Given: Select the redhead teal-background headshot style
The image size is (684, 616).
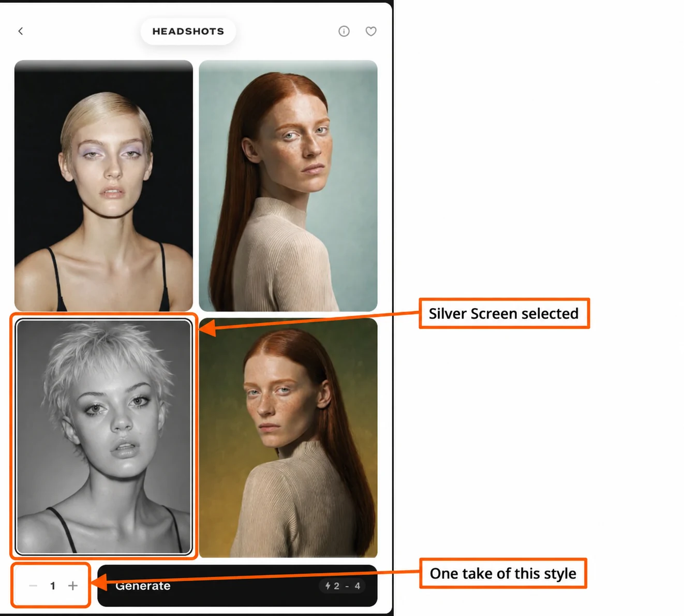Looking at the screenshot, I should tap(288, 186).
